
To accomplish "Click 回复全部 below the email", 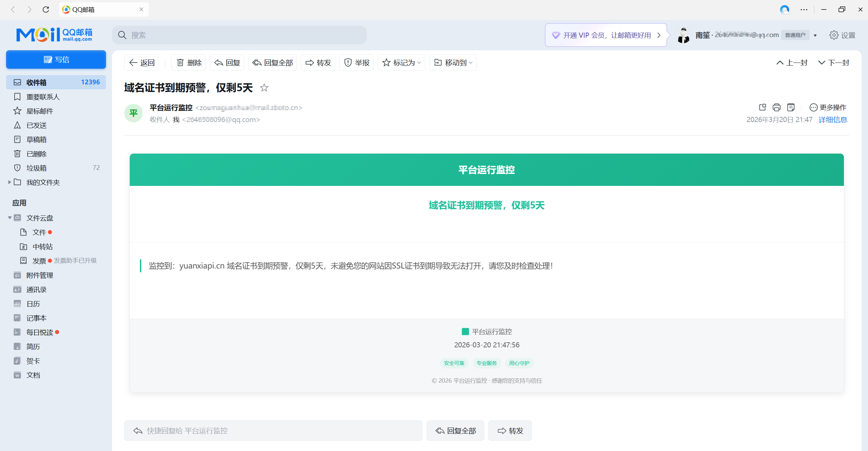I will coord(455,430).
